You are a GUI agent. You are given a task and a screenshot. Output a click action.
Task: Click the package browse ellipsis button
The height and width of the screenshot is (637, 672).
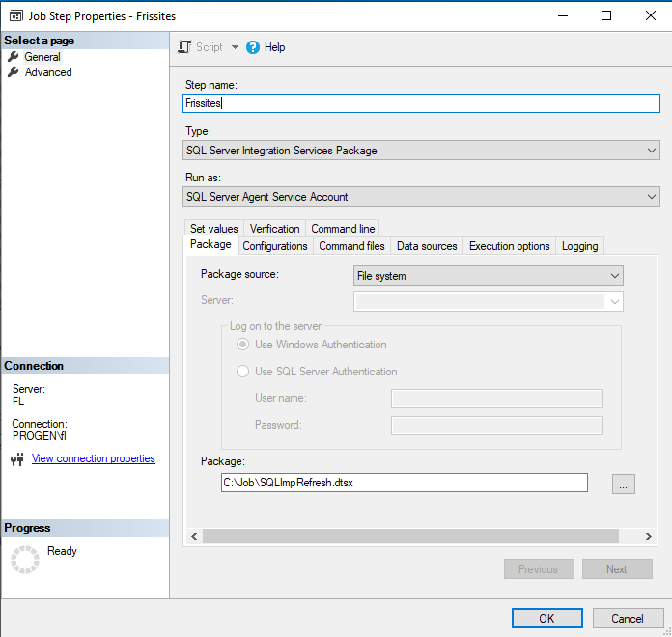pyautogui.click(x=623, y=485)
